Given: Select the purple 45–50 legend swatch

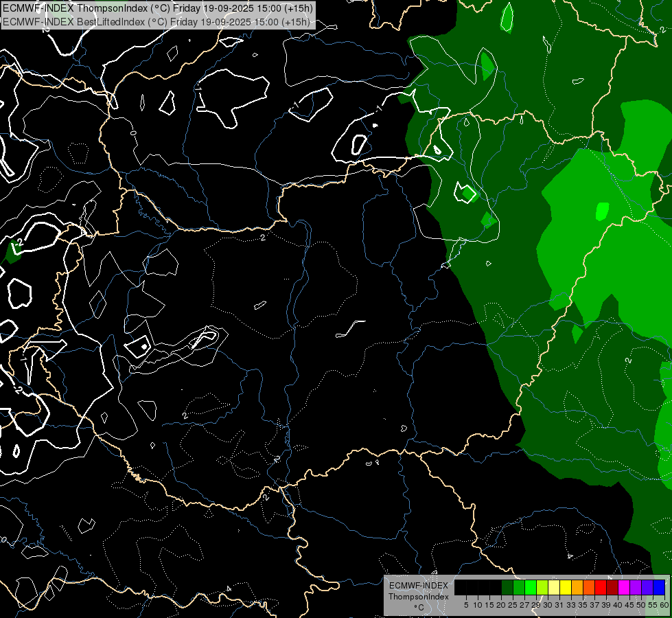Looking at the screenshot, I should (636, 587).
